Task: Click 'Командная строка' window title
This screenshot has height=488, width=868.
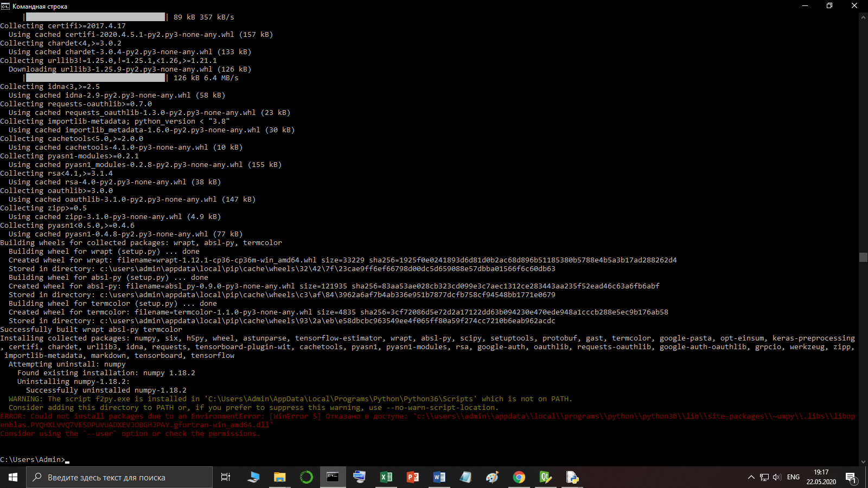Action: [40, 7]
